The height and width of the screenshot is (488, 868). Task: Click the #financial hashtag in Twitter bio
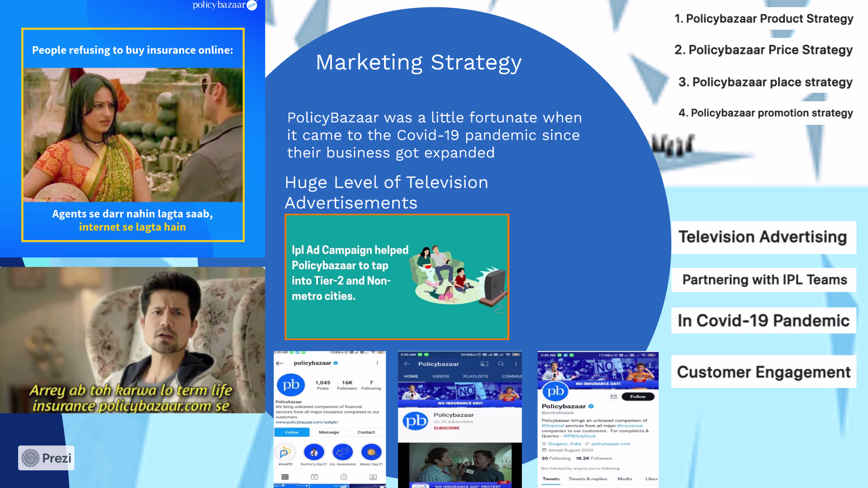(x=553, y=426)
